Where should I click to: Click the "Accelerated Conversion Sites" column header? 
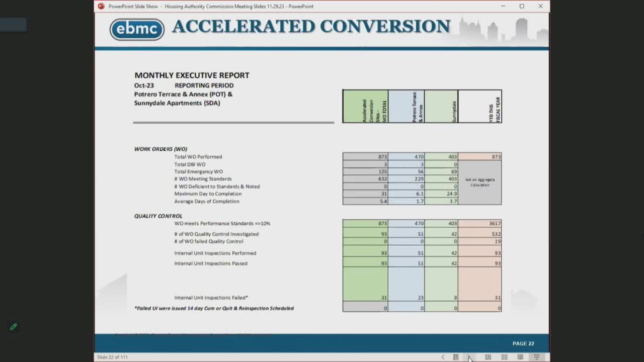365,106
